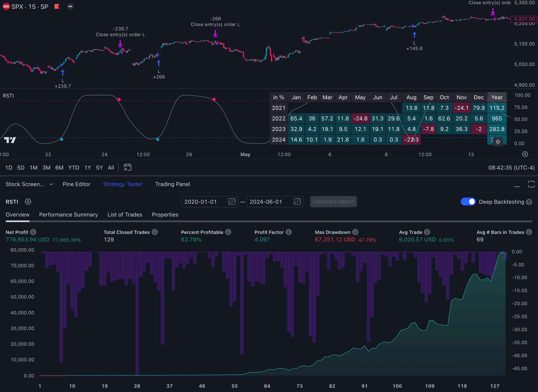
Task: Open chart scale settings gear icon
Action: click(525, 154)
